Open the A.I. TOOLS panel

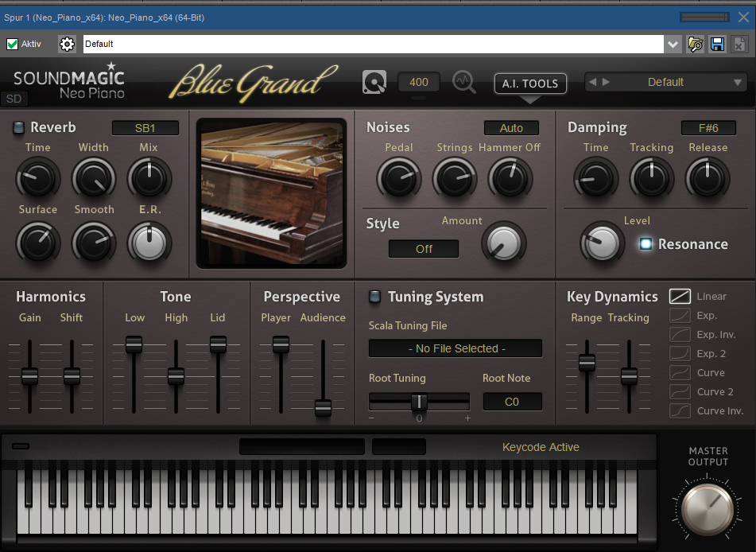pyautogui.click(x=530, y=84)
